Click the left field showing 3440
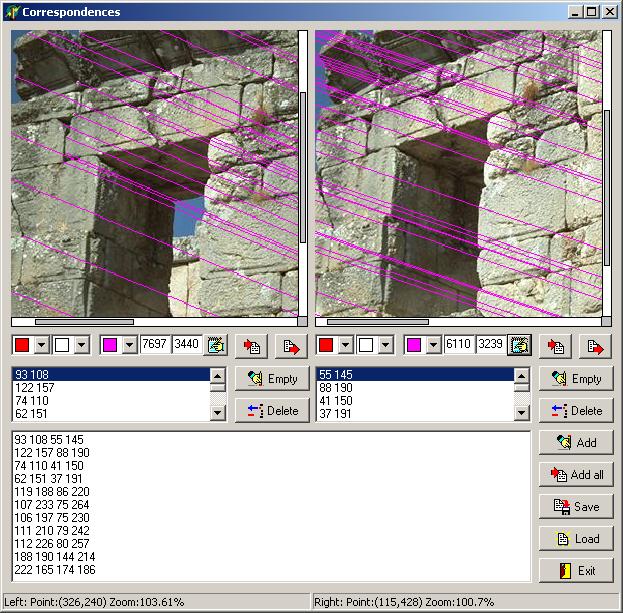623x613 pixels. coord(187,344)
